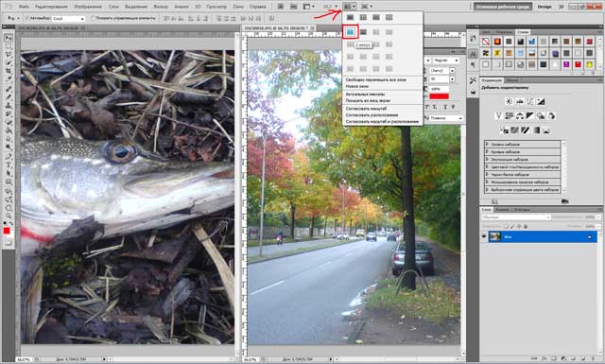Open the Слой auto-select dropdown
This screenshot has width=605, height=364.
click(69, 18)
